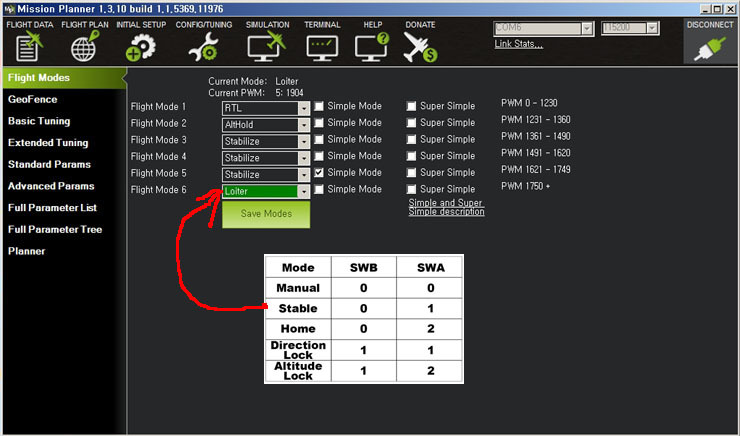
Task: Select Flight Modes in sidebar
Action: click(x=64, y=78)
